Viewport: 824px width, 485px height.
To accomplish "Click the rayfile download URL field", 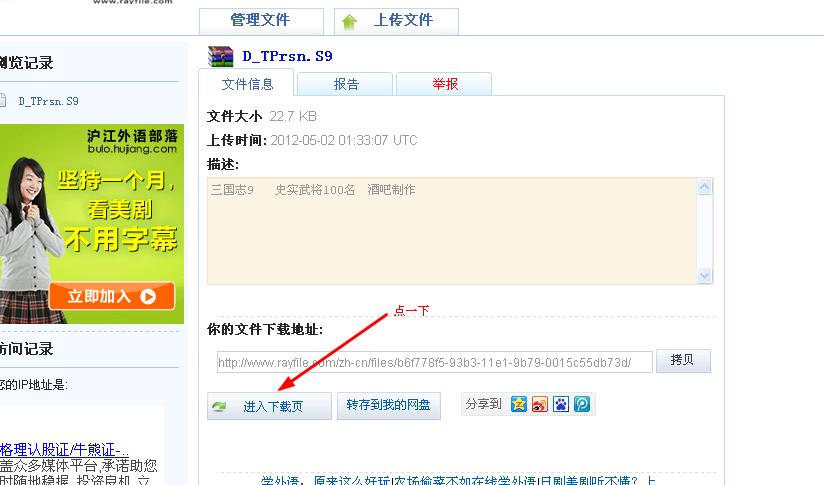I will tap(435, 362).
